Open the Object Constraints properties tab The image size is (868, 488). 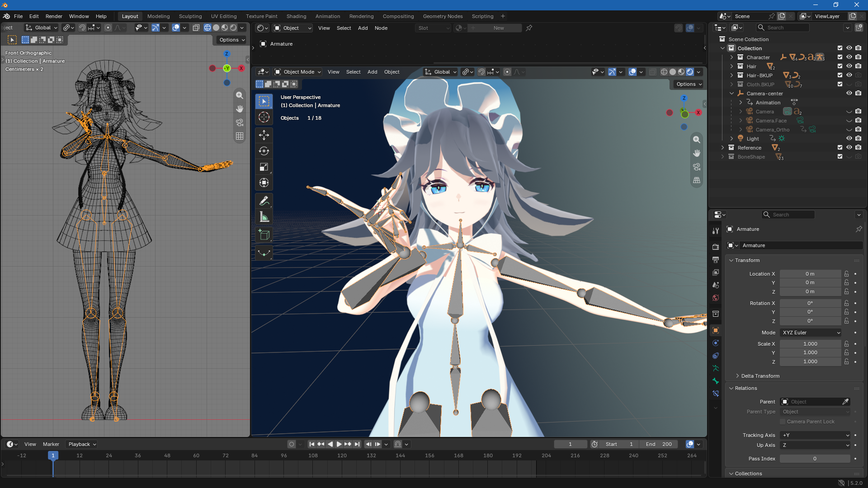(x=716, y=356)
